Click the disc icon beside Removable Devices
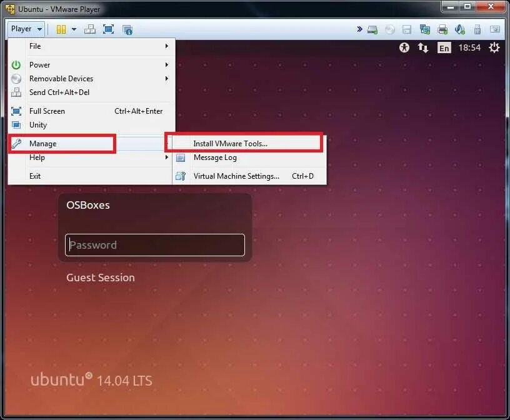510x420 pixels. tap(16, 79)
